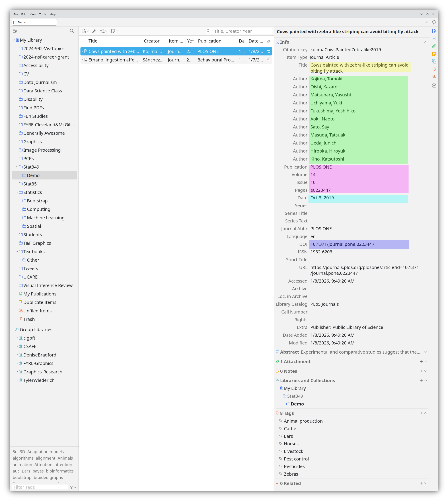Jump to Tags section via side icon
The width and height of the screenshot is (448, 501).
pyautogui.click(x=434, y=69)
